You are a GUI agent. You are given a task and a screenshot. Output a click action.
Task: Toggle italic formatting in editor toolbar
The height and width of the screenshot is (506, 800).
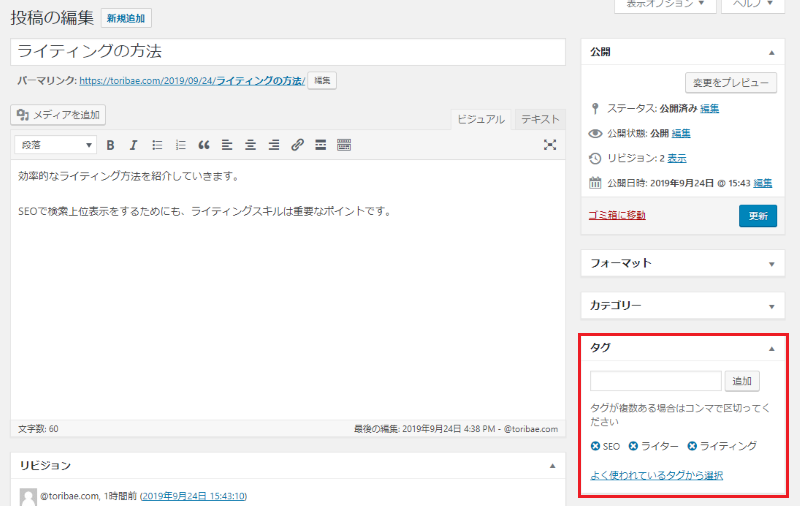point(134,145)
